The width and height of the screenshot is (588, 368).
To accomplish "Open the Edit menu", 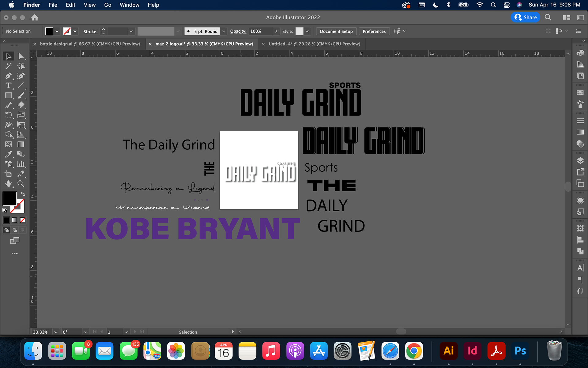I will (70, 5).
